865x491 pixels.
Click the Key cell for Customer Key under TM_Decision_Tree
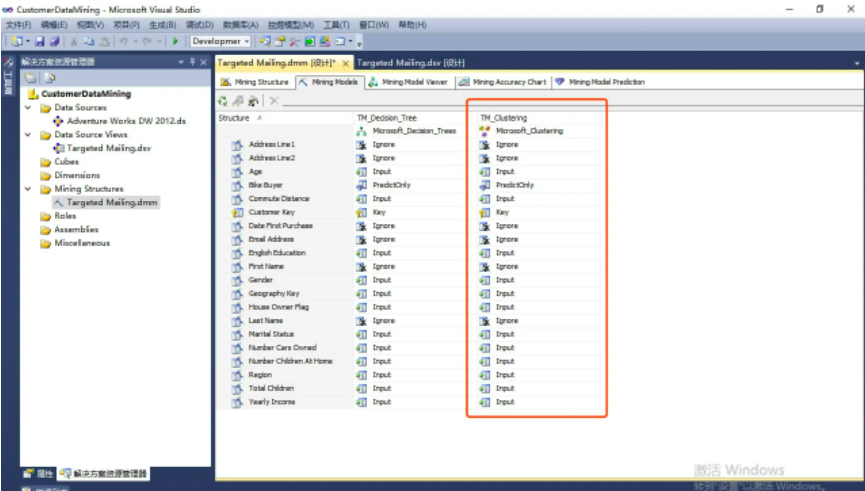(409, 212)
